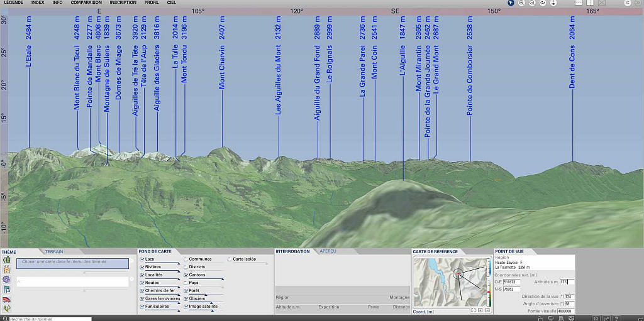Click the zoom out magnifier

(532, 3)
